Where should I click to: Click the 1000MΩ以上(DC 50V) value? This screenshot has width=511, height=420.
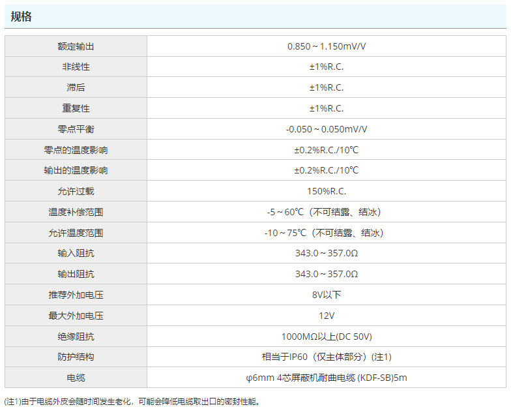327,337
